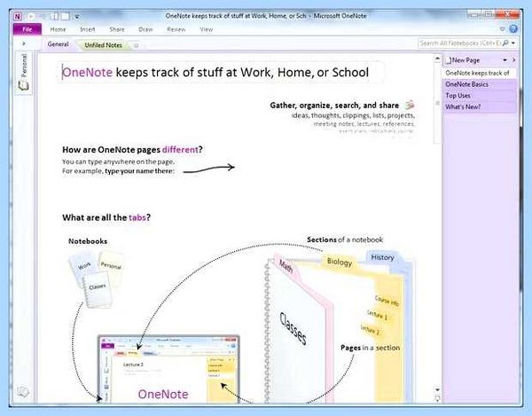Click the Unfiled Notes icon at sidebar bottom
This screenshot has width=532, height=416.
click(x=23, y=392)
